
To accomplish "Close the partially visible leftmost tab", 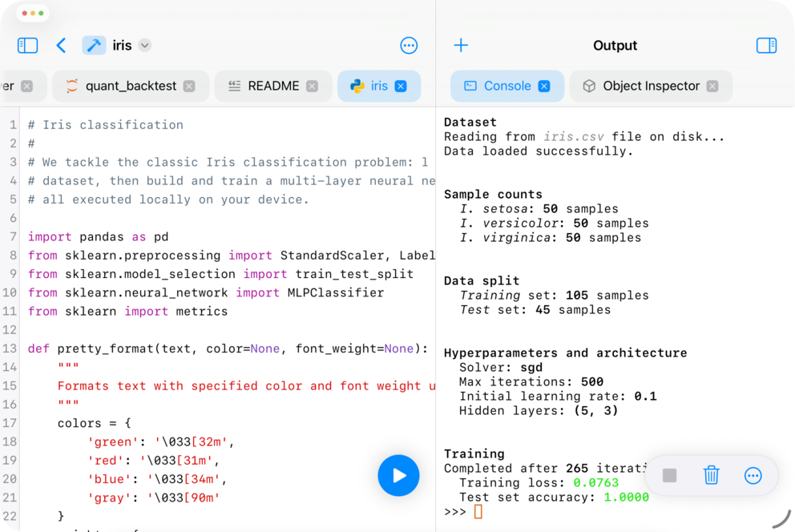I will (x=27, y=87).
